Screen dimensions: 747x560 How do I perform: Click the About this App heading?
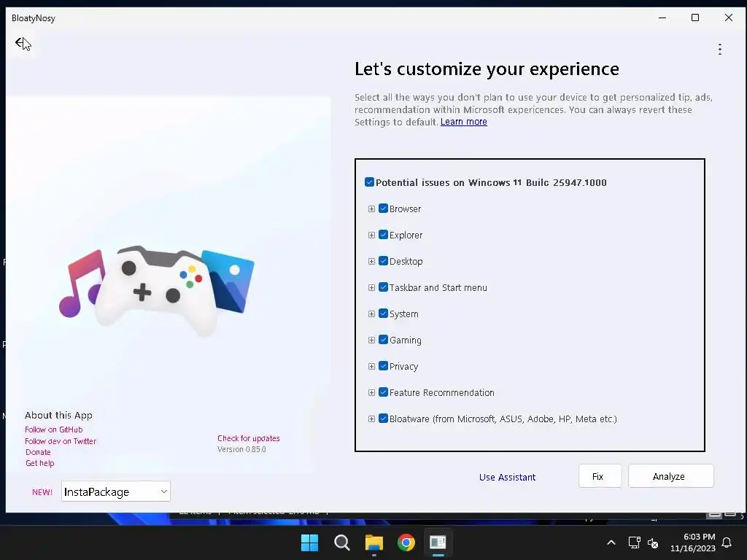tap(58, 415)
